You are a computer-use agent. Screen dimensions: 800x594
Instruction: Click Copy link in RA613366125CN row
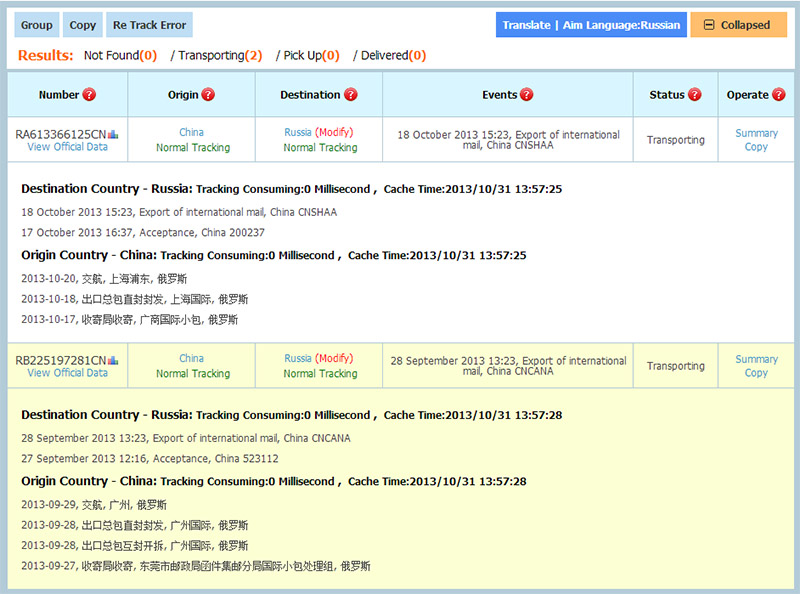pos(756,147)
